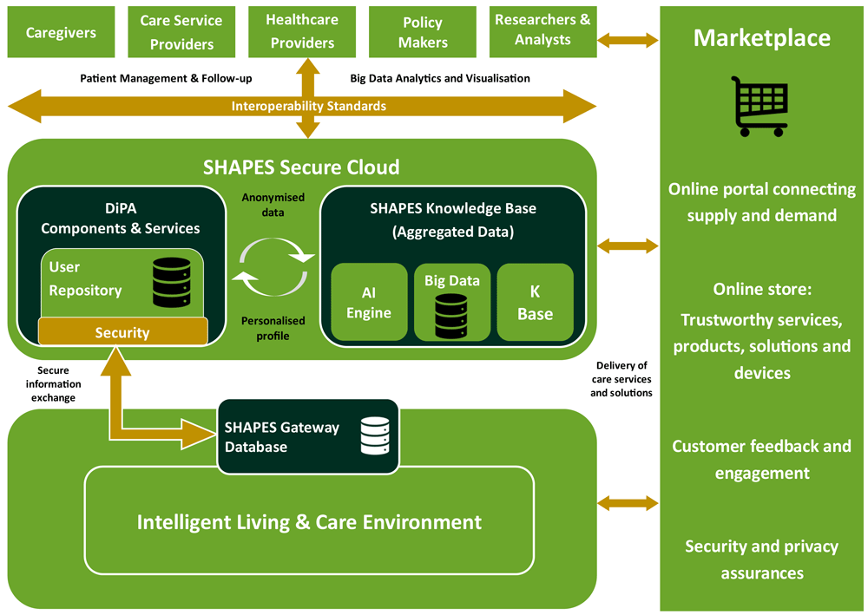Click the circular data exchange arrows icon
The image size is (868, 615).
[273, 267]
